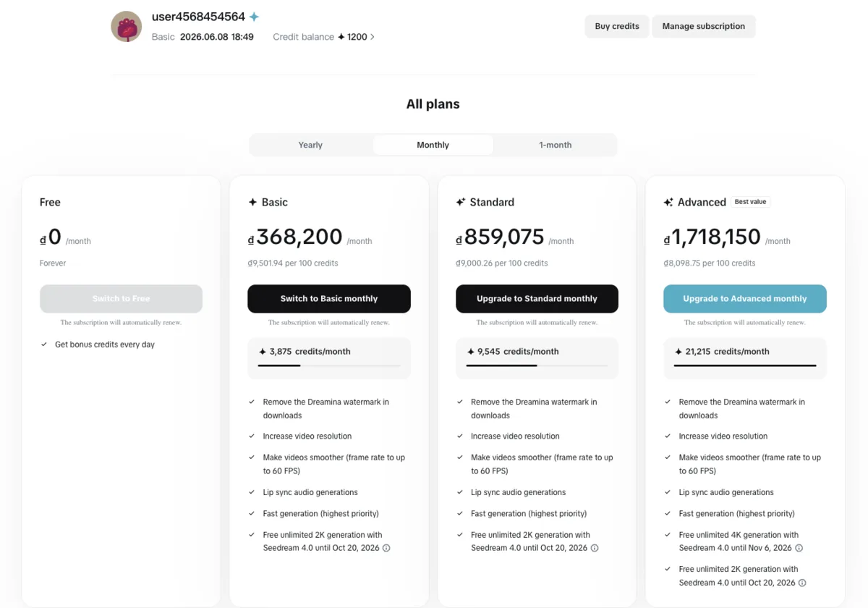Click Upgrade to Advanced monthly button

[x=745, y=298]
